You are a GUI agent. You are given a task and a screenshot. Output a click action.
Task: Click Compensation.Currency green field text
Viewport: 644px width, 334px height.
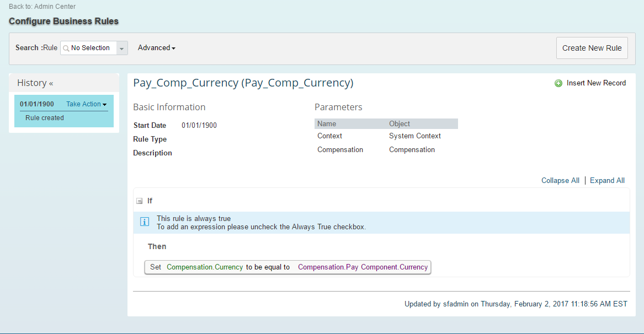coord(205,267)
